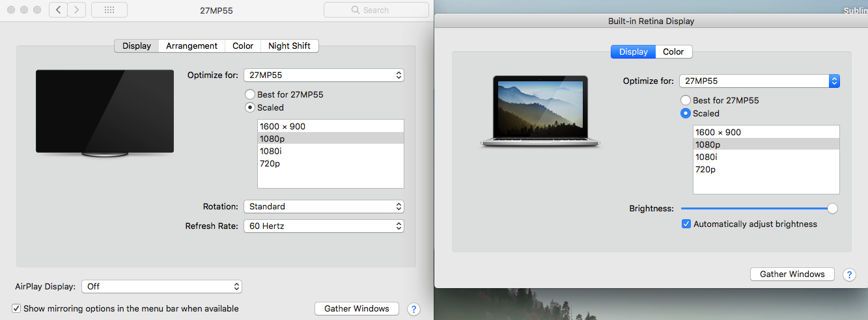Choose 1080i in 27MP55 window list

click(x=331, y=151)
